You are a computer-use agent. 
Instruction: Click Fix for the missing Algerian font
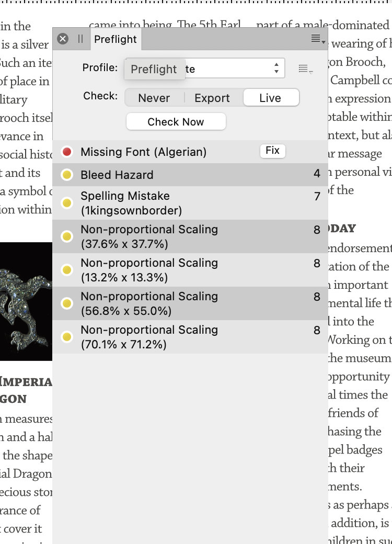[272, 151]
